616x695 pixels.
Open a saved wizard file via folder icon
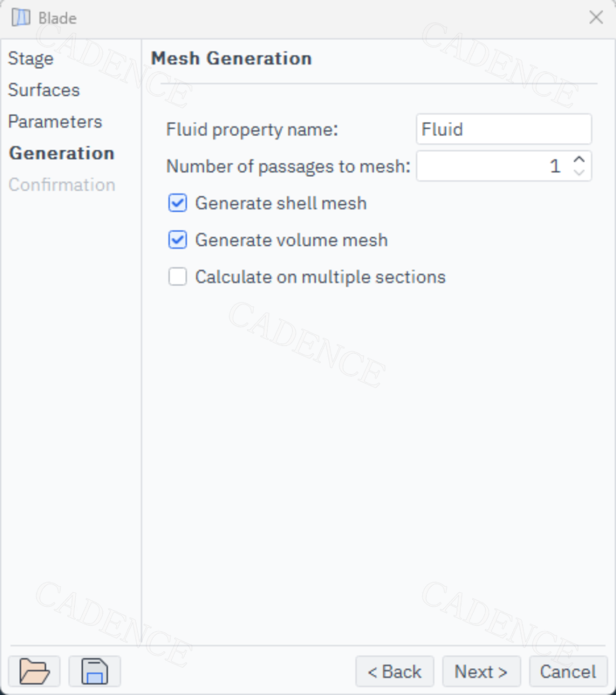[34, 671]
